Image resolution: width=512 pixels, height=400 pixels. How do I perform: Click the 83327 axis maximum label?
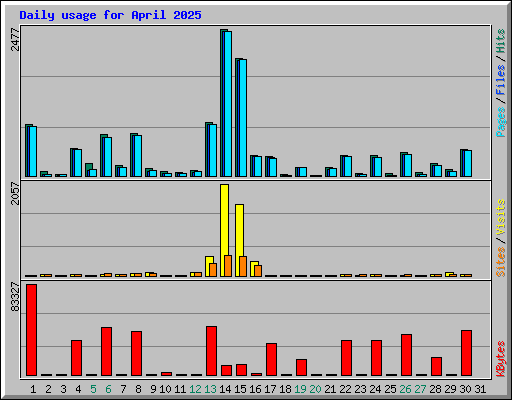click(x=15, y=297)
